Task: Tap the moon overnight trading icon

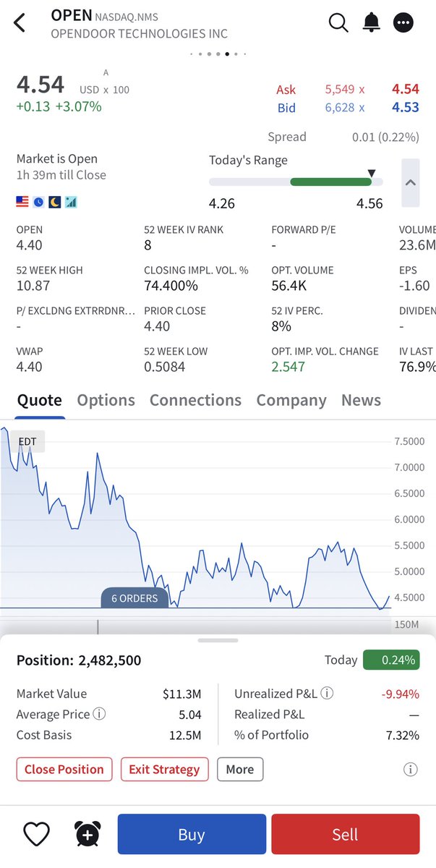Action: click(55, 202)
